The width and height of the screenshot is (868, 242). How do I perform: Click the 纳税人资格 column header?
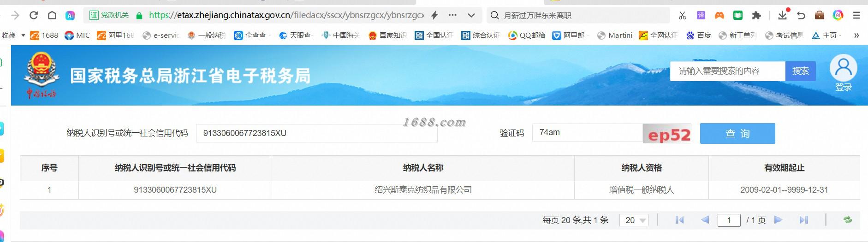click(x=642, y=168)
